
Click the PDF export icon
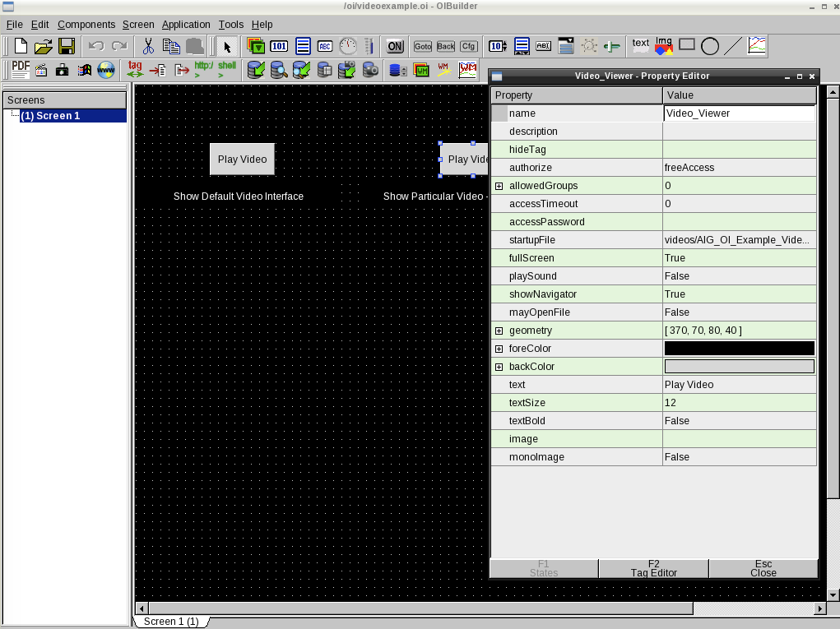tap(21, 70)
